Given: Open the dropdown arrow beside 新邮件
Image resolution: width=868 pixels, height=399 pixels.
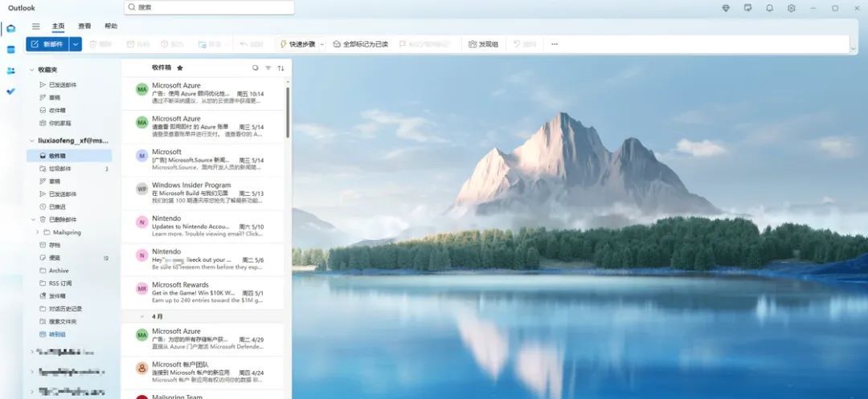Looking at the screenshot, I should click(76, 44).
